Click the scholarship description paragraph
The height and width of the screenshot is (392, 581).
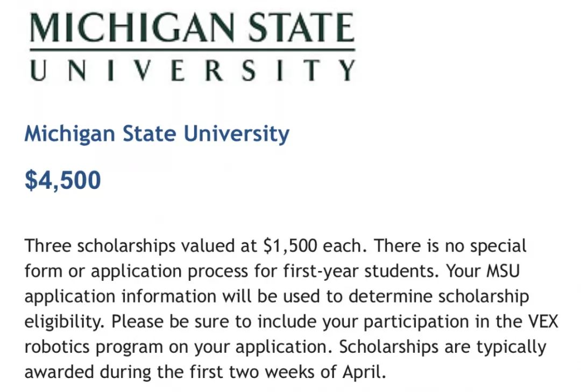pos(291,309)
